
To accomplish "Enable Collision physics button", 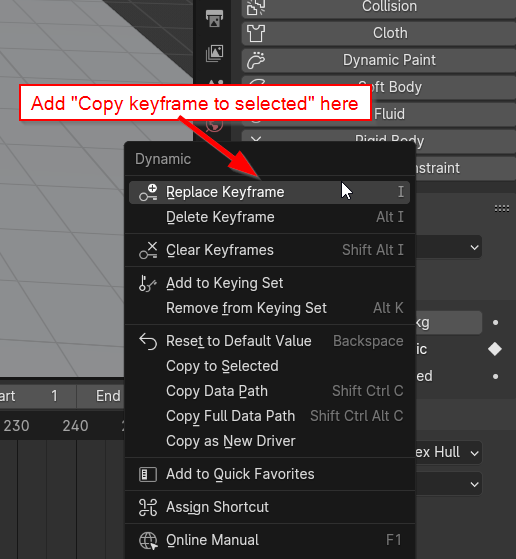I will pyautogui.click(x=379, y=7).
